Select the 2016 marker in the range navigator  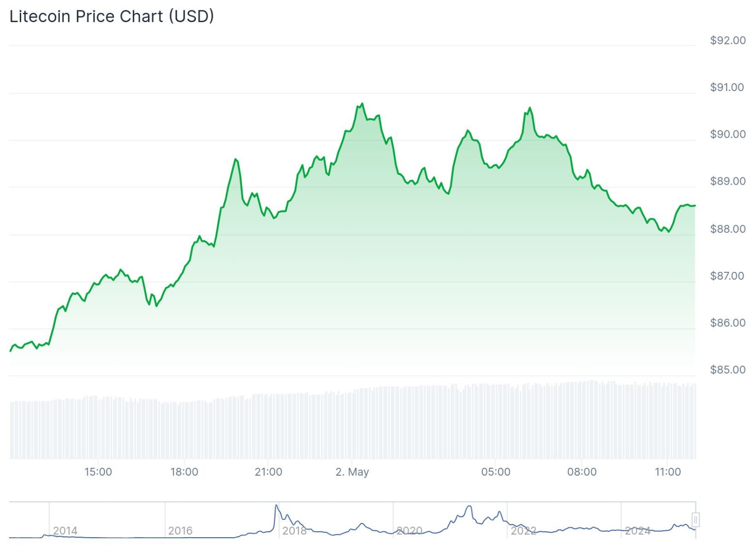point(180,530)
